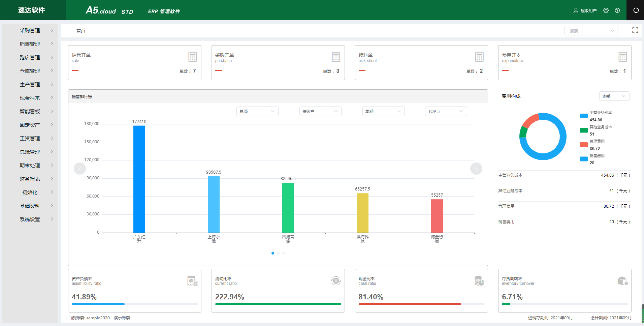Click calculator icon on 销售开单 card
Image resolution: width=644 pixels, height=326 pixels.
[x=192, y=57]
